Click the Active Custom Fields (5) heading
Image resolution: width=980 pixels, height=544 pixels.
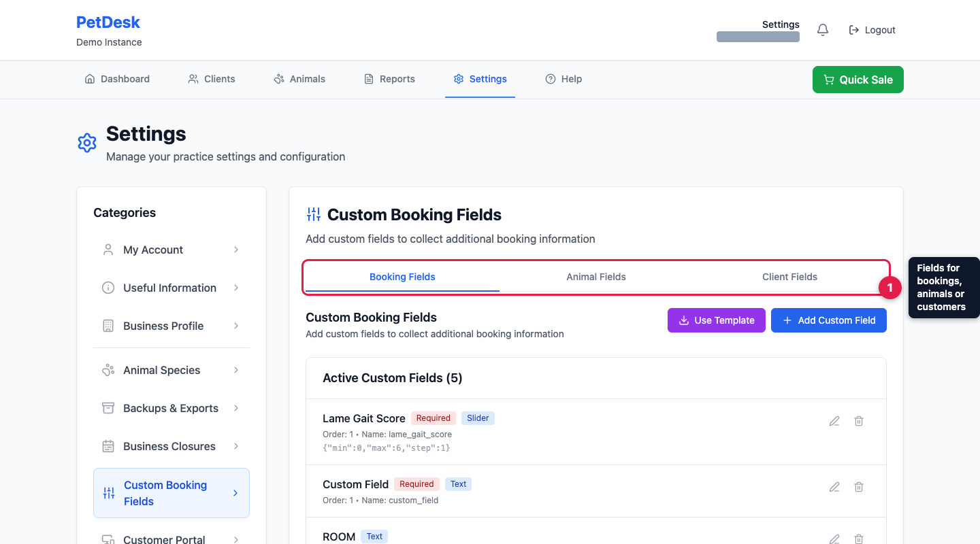(x=393, y=378)
